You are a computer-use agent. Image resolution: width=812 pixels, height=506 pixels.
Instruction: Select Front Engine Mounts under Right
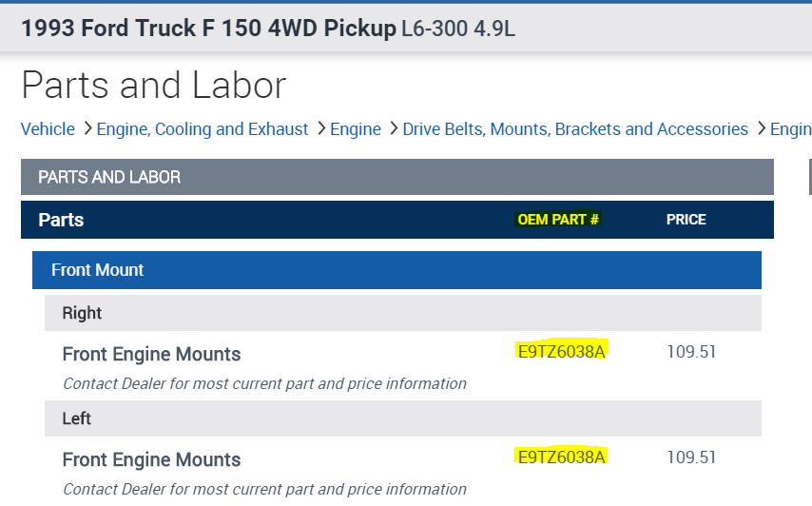point(151,354)
